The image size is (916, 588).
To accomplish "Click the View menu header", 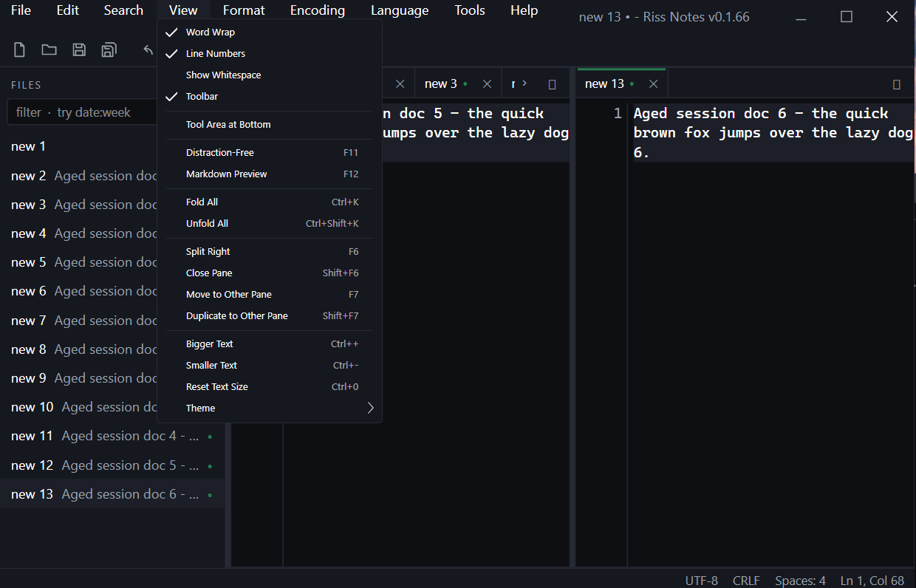I will pyautogui.click(x=183, y=10).
